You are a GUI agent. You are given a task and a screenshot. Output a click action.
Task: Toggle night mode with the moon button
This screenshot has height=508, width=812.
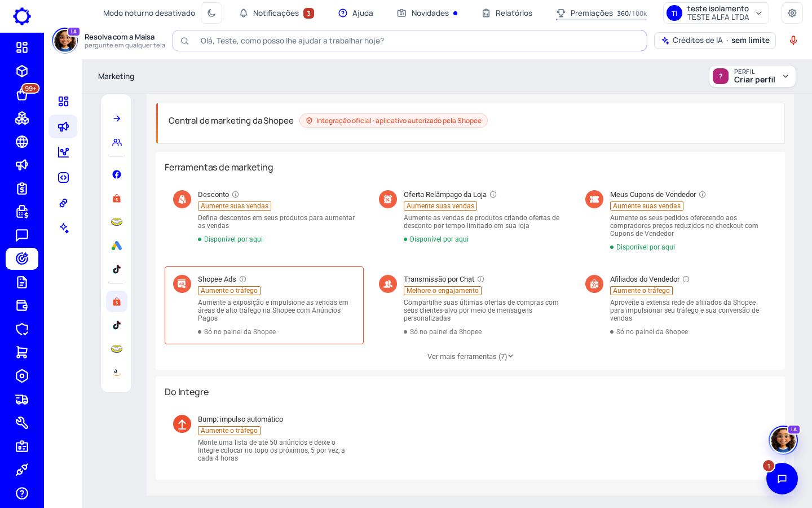tap(211, 13)
